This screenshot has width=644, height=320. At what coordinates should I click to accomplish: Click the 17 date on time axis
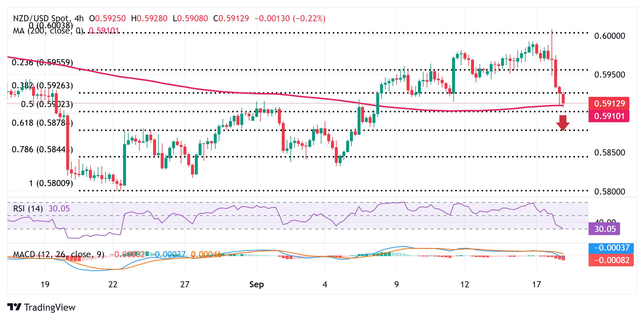coord(536,284)
